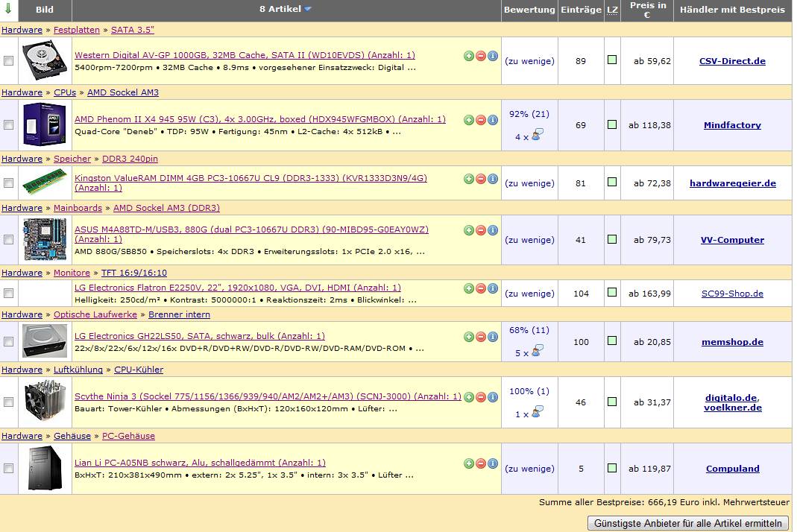
Task: Open the Lian Li case thumbnail
Action: [45, 468]
